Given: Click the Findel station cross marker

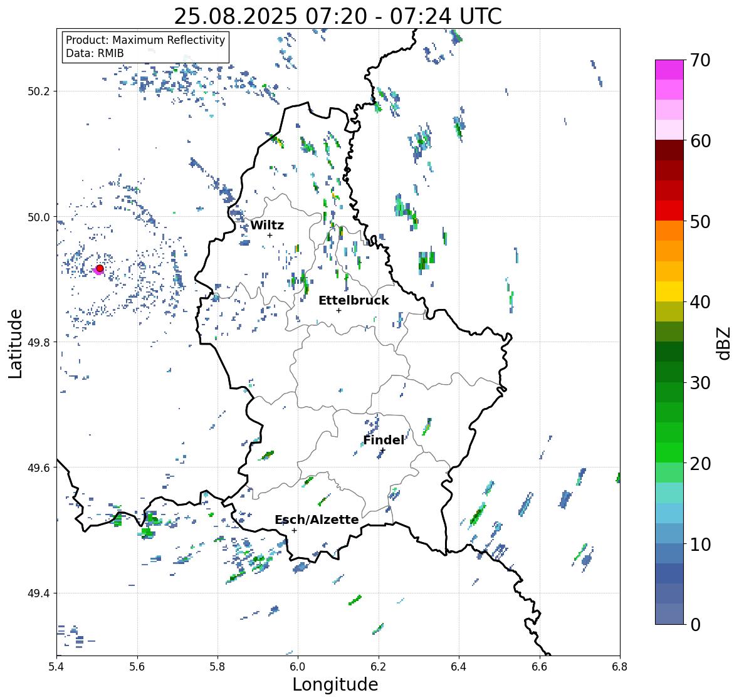Looking at the screenshot, I should 383,451.
